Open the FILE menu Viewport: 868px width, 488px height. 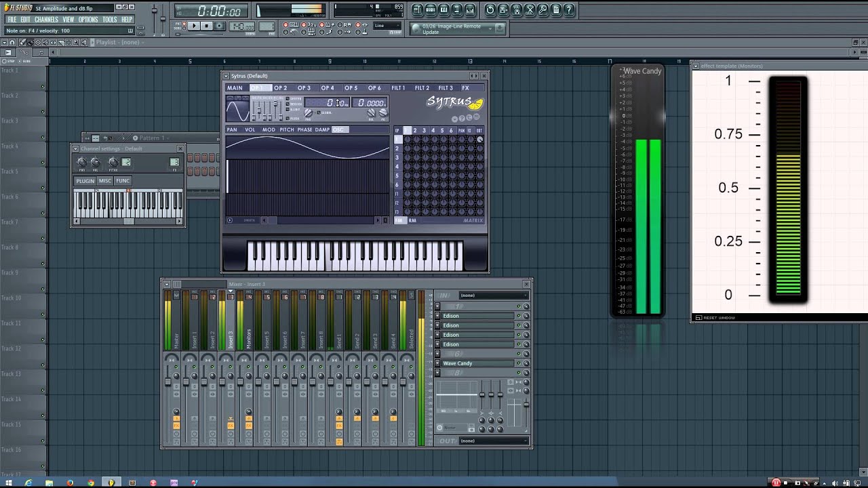pyautogui.click(x=12, y=20)
